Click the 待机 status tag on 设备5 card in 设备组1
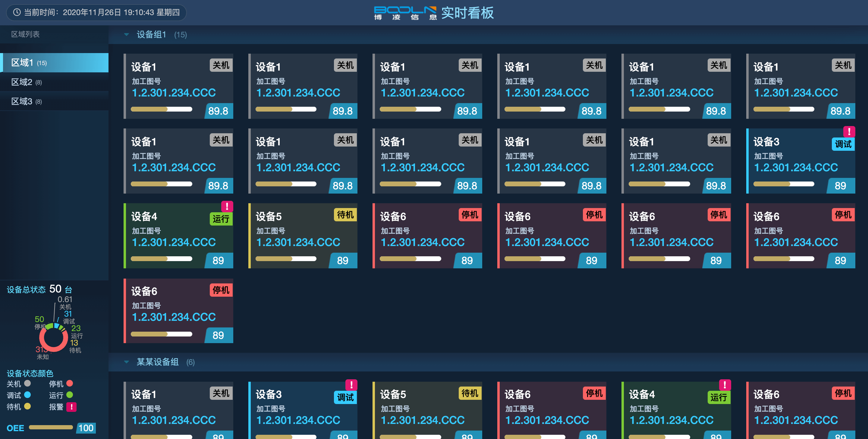 (x=345, y=215)
